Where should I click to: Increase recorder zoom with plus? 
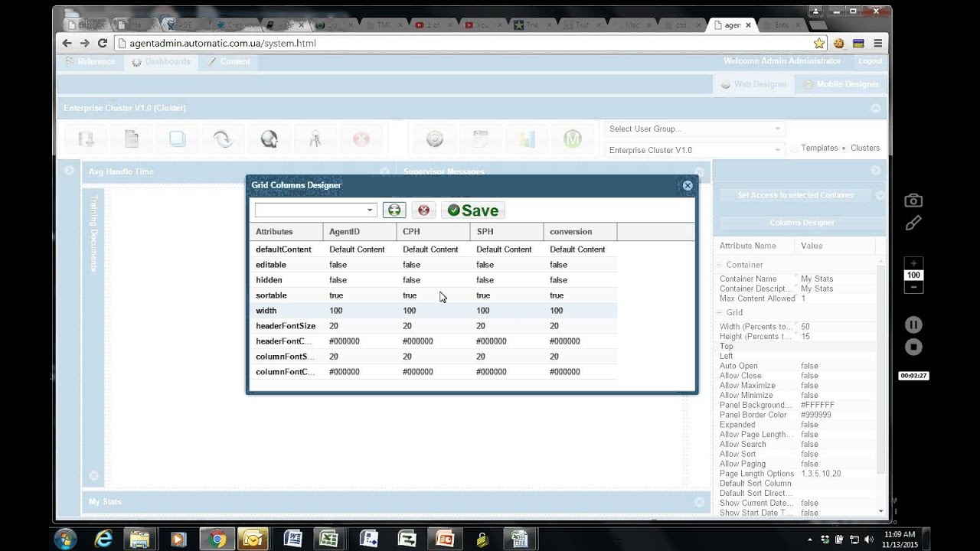click(x=913, y=263)
